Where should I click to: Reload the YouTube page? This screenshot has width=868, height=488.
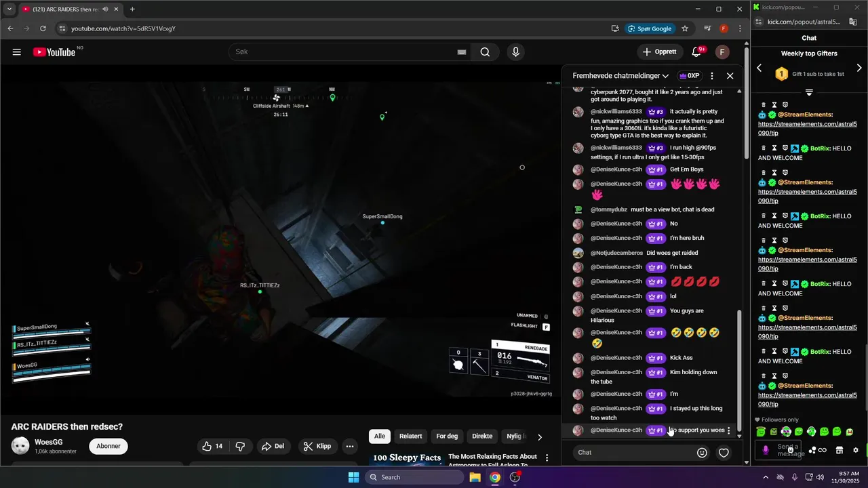(x=43, y=28)
